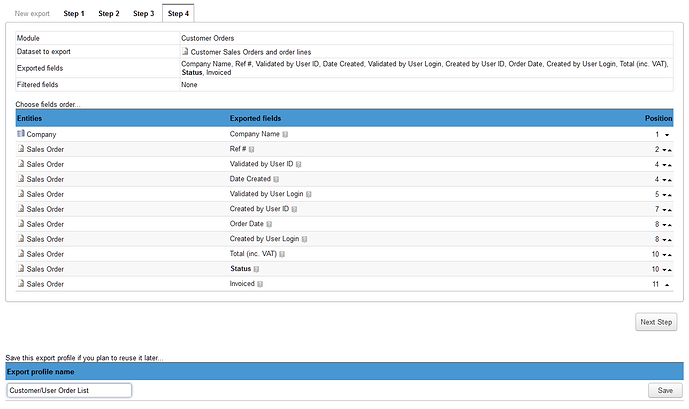Focus the Export profile name field
689x409 pixels.
pyautogui.click(x=69, y=390)
